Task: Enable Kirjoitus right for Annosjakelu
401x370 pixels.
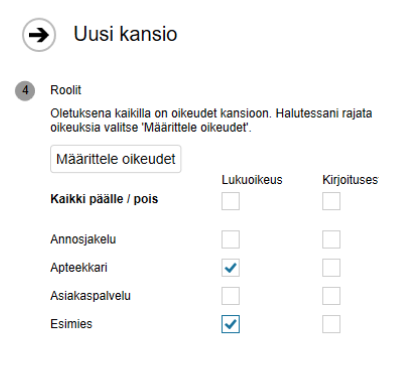Action: point(331,239)
